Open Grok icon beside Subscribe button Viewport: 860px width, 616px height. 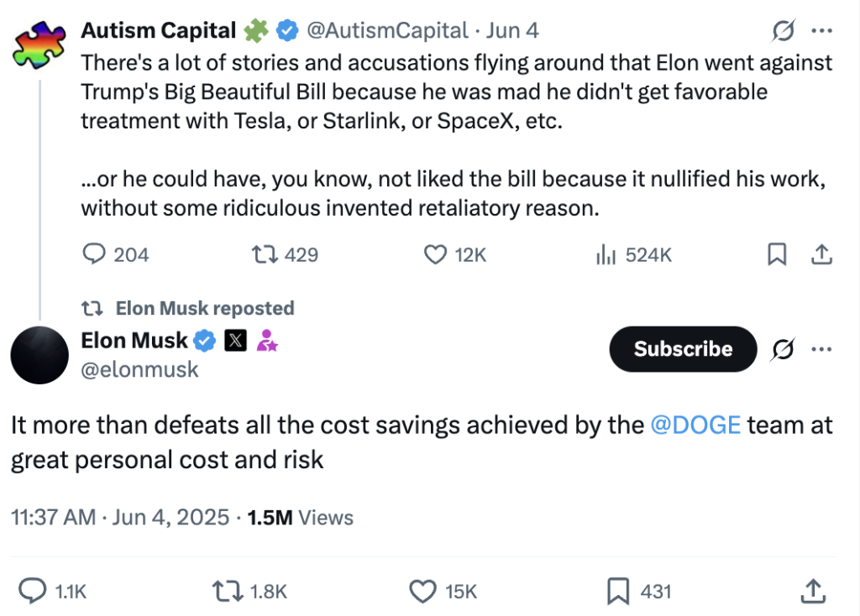point(784,349)
